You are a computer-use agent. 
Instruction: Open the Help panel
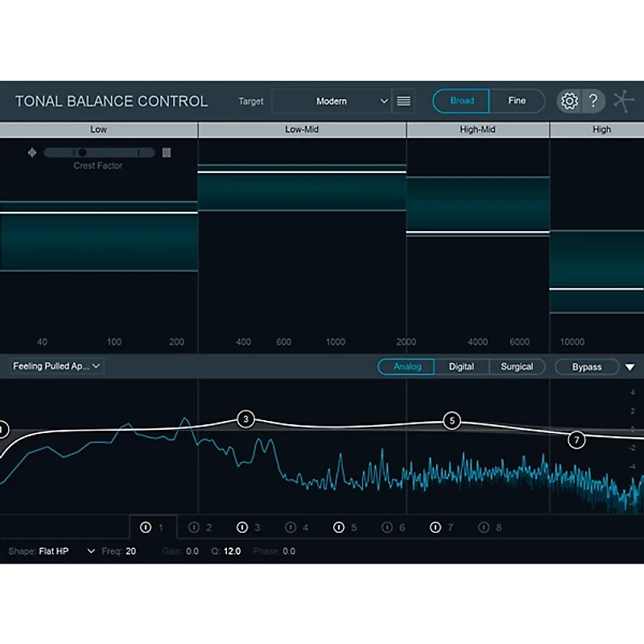pyautogui.click(x=593, y=101)
